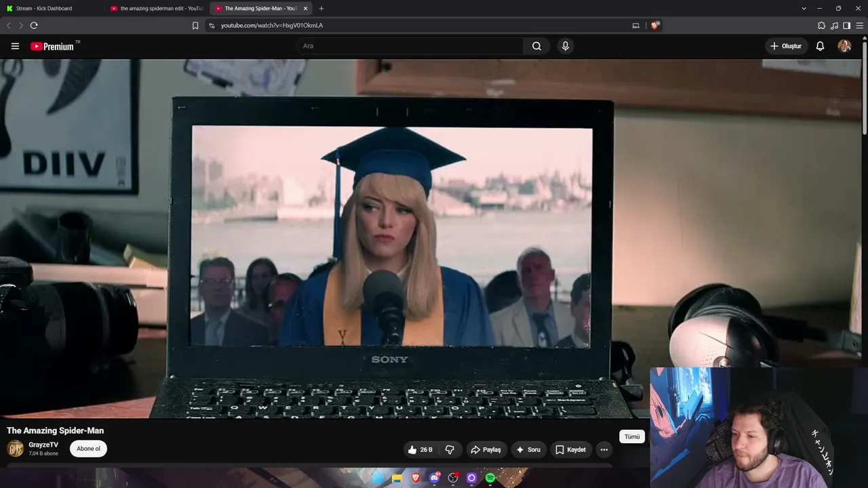
Task: Open Brave Shields icon
Action: click(655, 25)
